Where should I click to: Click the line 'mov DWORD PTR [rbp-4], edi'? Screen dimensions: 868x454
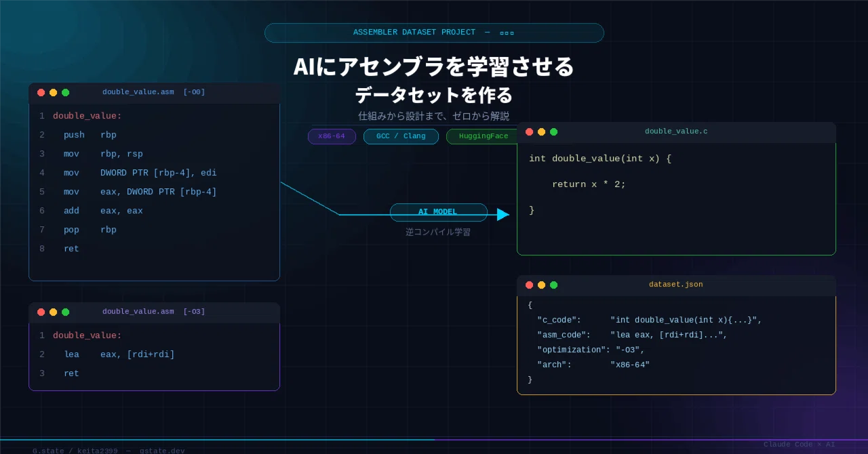tap(140, 173)
